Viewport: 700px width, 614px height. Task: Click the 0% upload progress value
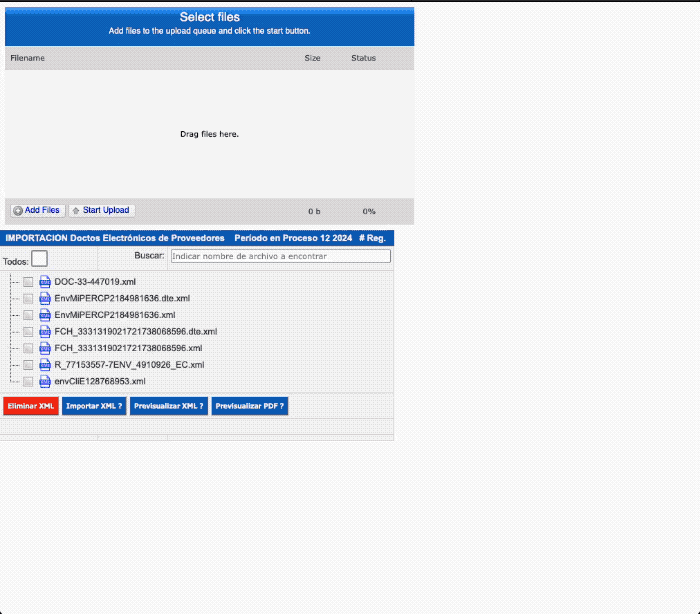369,211
